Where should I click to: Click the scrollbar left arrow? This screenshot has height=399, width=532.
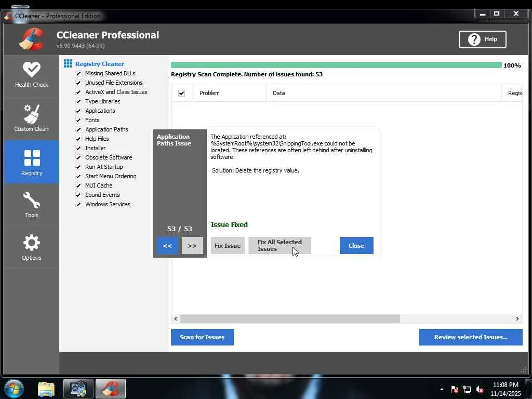176,318
